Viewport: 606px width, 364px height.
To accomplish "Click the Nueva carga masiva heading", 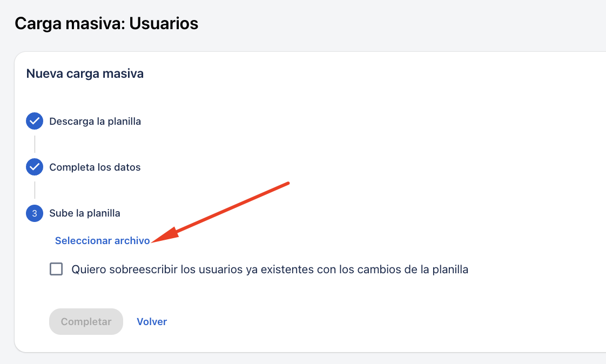I will coord(85,73).
